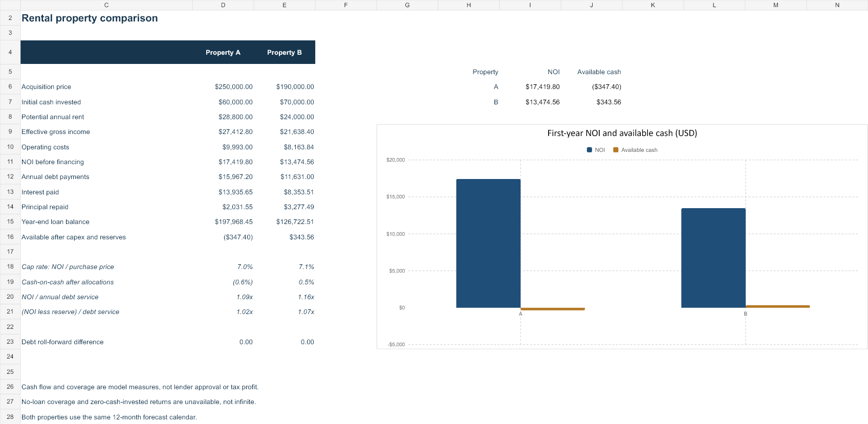Image resolution: width=868 pixels, height=424 pixels.
Task: Select the 'Rental property comparison' title cell
Action: [x=90, y=18]
